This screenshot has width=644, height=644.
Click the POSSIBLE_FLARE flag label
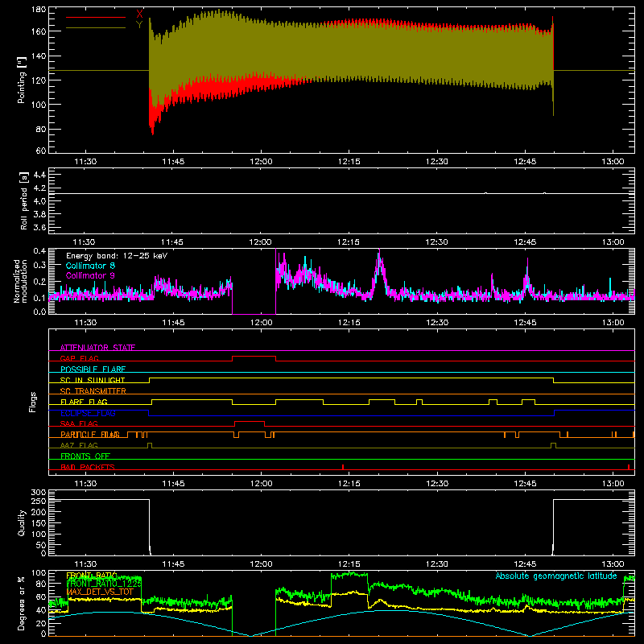[x=93, y=369]
